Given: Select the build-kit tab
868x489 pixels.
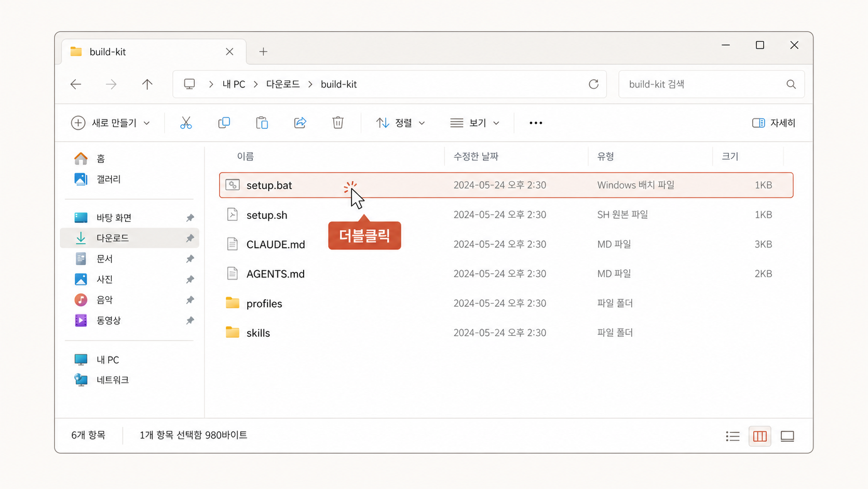Looking at the screenshot, I should (154, 51).
